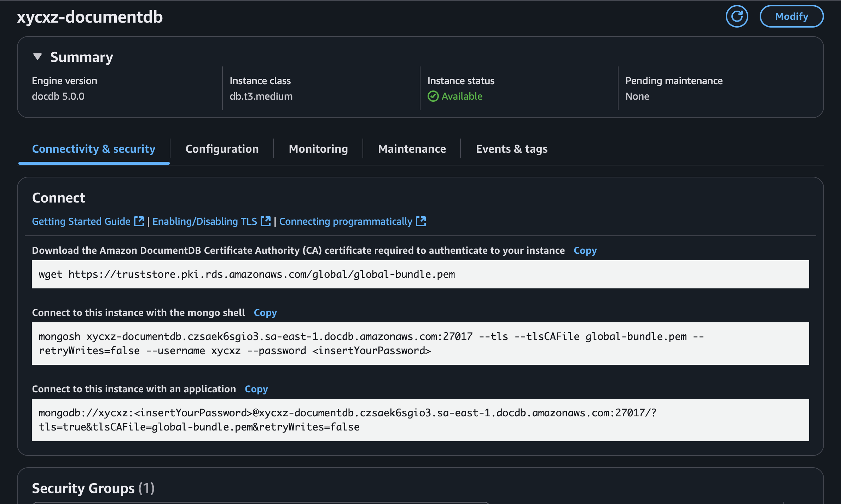The width and height of the screenshot is (841, 504).
Task: Click the disclosure triangle next to Summary
Action: (x=38, y=57)
